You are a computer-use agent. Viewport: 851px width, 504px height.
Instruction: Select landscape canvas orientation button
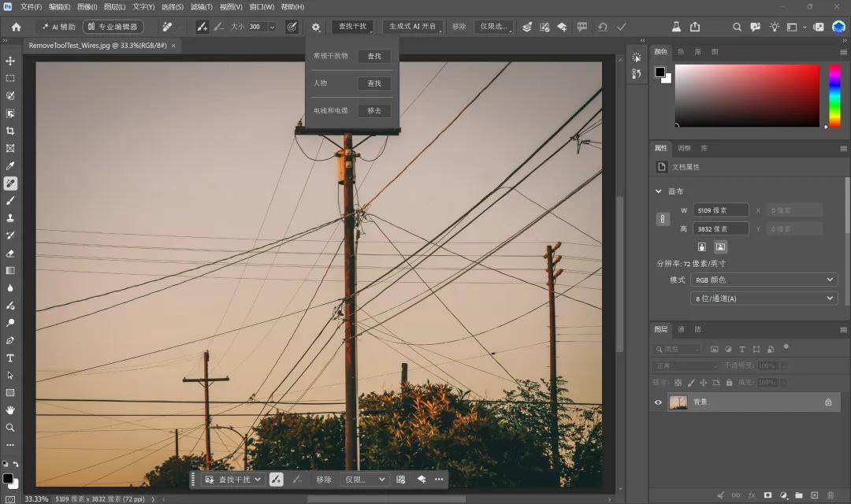pos(720,246)
